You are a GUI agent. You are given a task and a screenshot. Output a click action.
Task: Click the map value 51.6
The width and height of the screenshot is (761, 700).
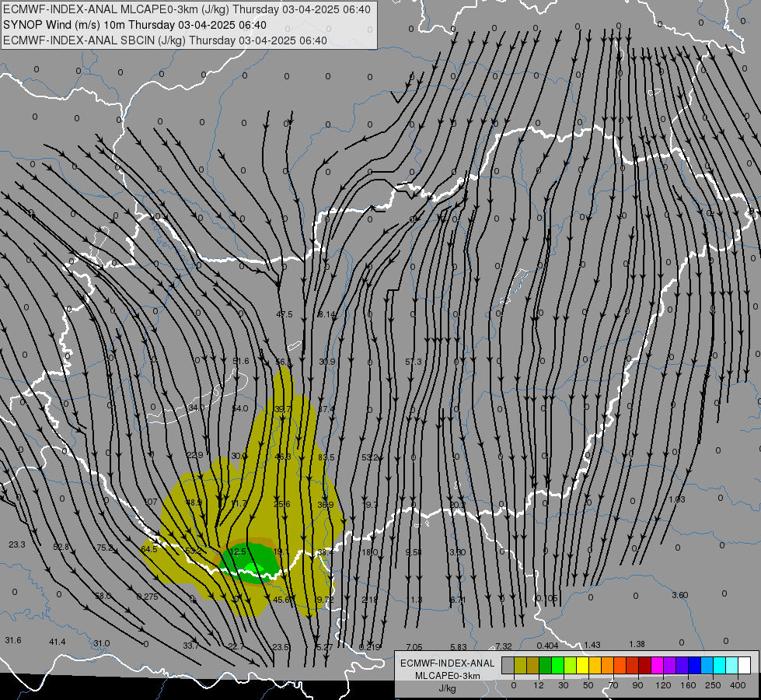pyautogui.click(x=241, y=361)
